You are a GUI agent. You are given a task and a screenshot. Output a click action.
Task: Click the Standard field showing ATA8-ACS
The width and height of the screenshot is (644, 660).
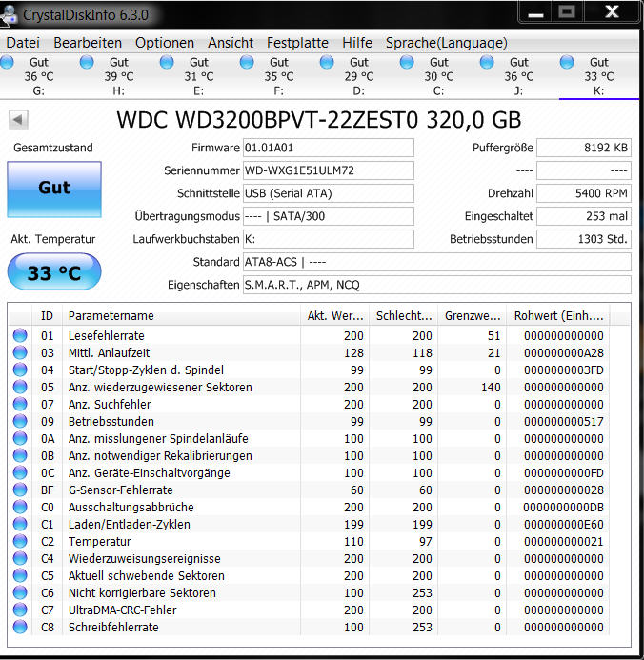(x=437, y=262)
